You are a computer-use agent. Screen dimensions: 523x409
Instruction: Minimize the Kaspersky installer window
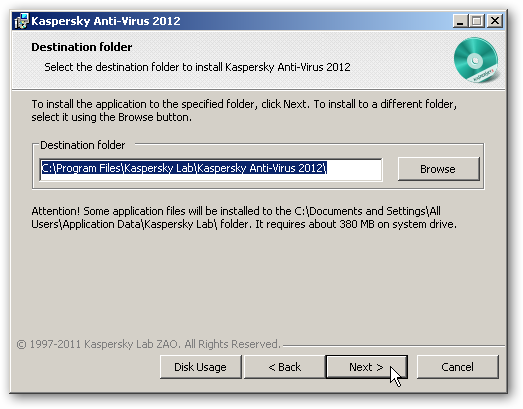(461, 21)
